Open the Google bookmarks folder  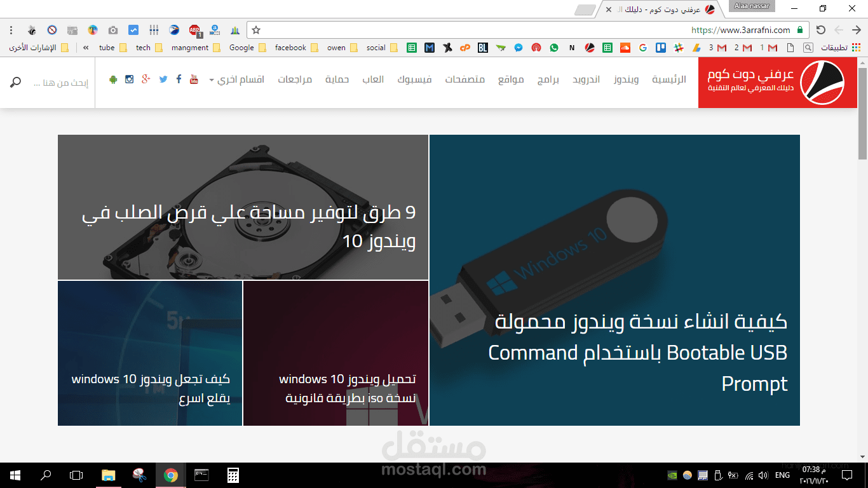[x=247, y=48]
